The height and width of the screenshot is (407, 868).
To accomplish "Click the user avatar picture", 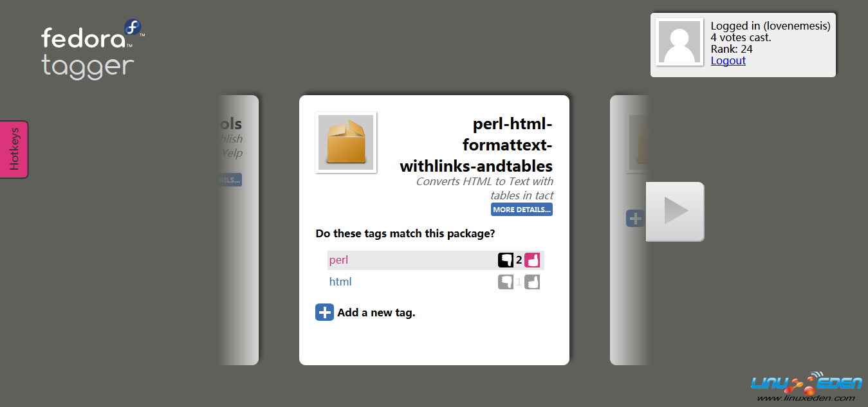I will point(679,42).
